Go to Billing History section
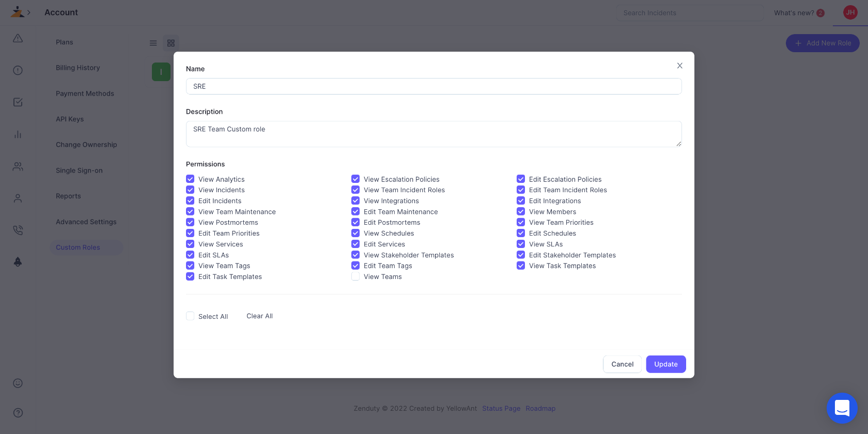The width and height of the screenshot is (868, 434). point(78,68)
